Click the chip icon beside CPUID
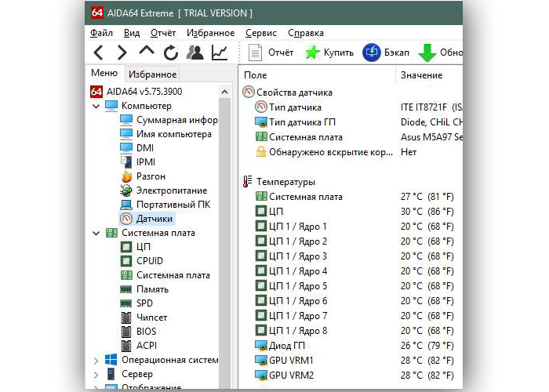 tap(126, 261)
